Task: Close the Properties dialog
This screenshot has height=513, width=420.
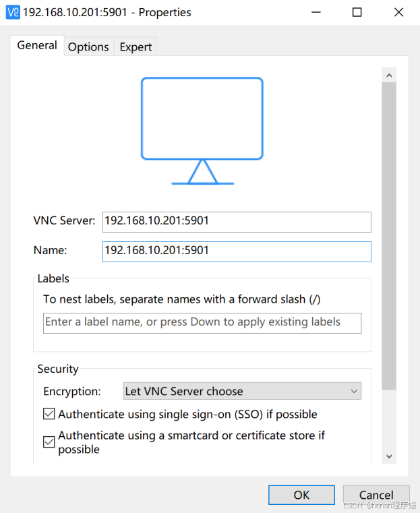Action: pyautogui.click(x=398, y=12)
